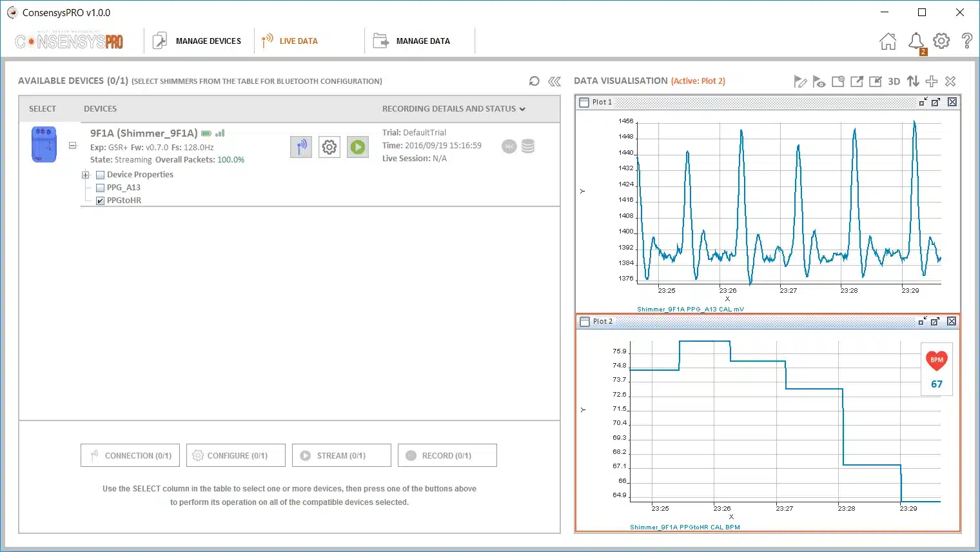Collapse the 9F1A device tree

coord(73,146)
